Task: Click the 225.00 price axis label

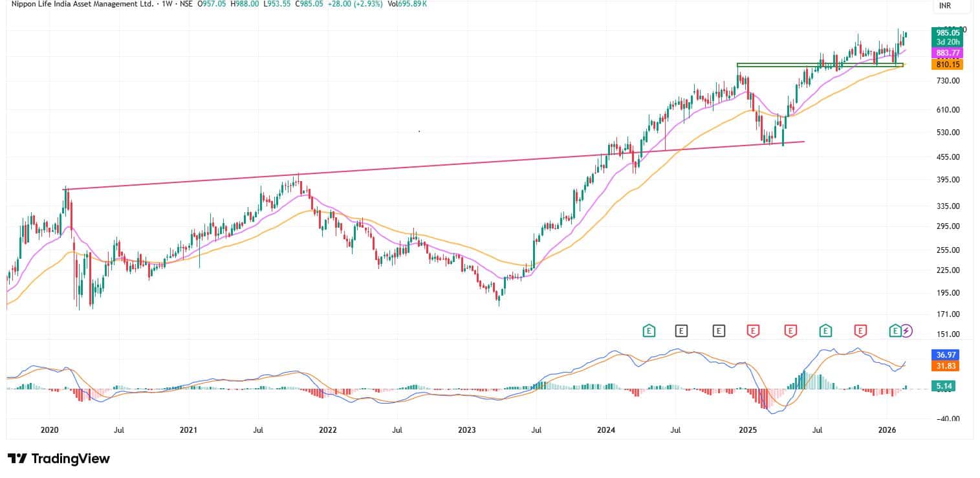Action: coord(947,270)
